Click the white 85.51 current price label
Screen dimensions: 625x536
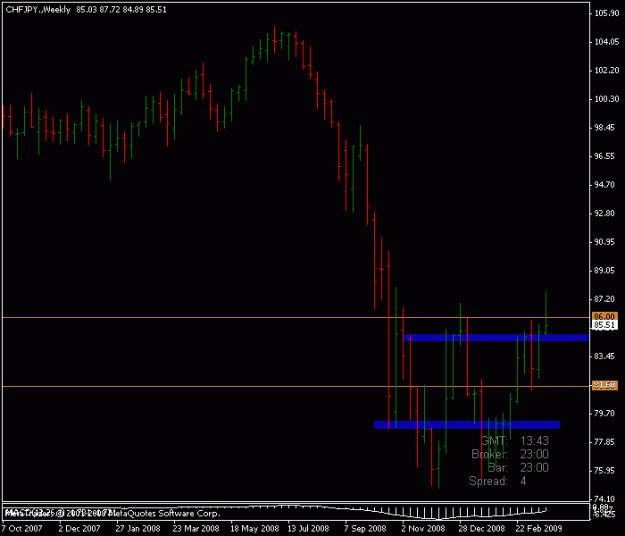coord(605,325)
